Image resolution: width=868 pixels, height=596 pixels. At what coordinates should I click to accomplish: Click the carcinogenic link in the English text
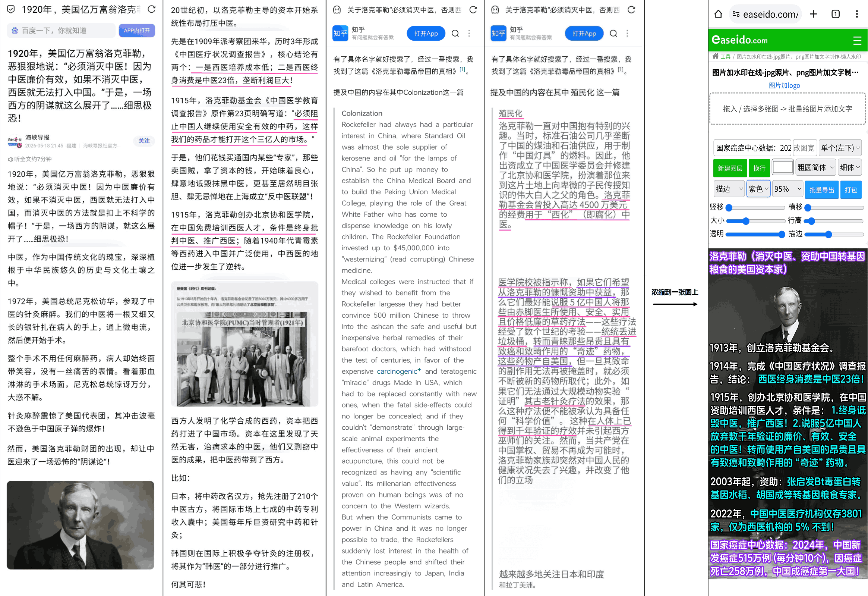click(x=398, y=371)
